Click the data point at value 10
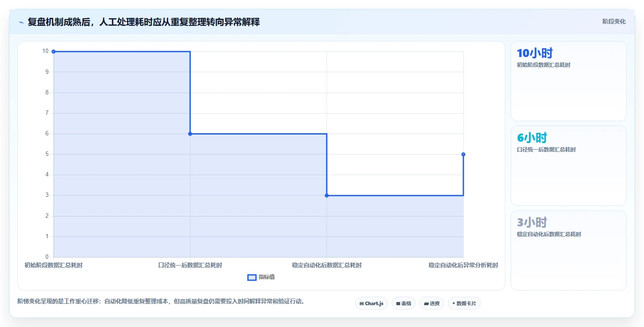 point(54,52)
